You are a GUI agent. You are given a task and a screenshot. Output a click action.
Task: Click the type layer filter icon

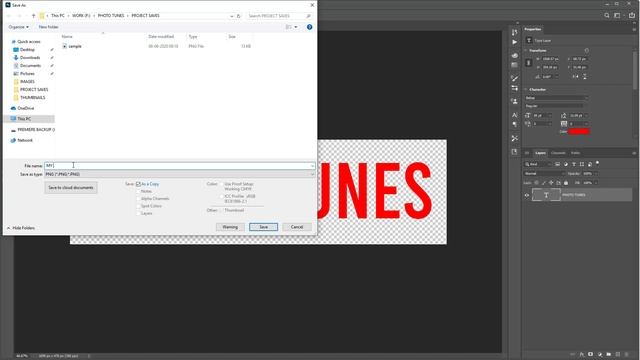pos(574,164)
